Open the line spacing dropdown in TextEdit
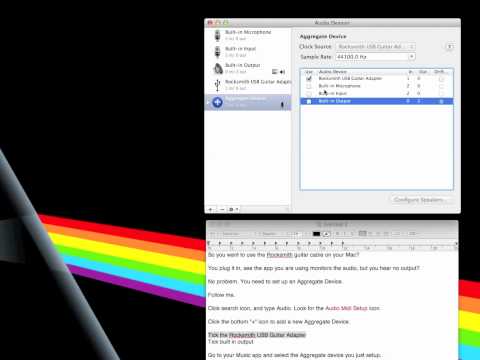The width and height of the screenshot is (480, 360). [397, 234]
